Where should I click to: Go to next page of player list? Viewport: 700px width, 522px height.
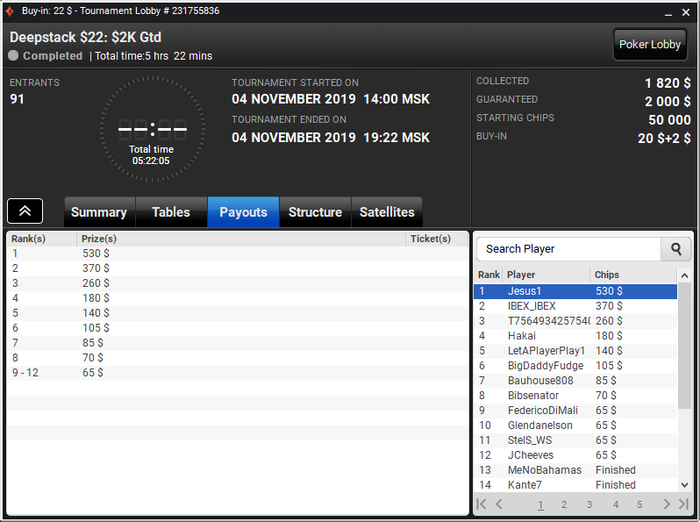[x=666, y=504]
